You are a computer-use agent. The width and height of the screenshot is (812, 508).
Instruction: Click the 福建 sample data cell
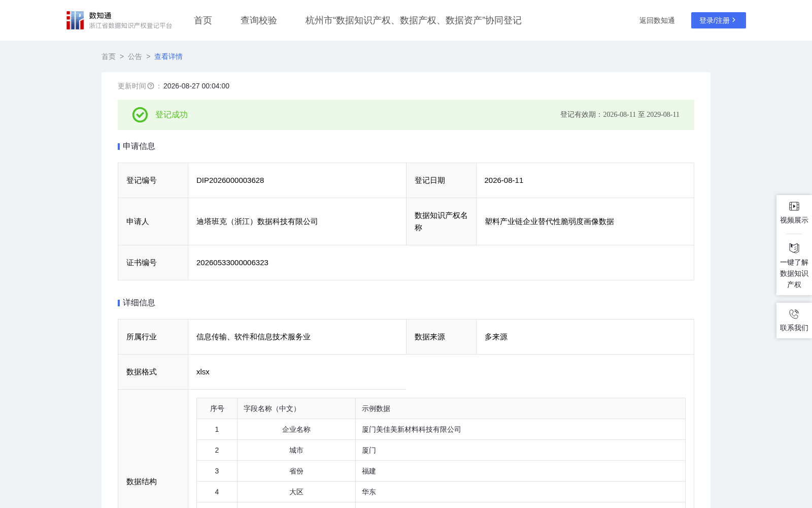pos(520,471)
